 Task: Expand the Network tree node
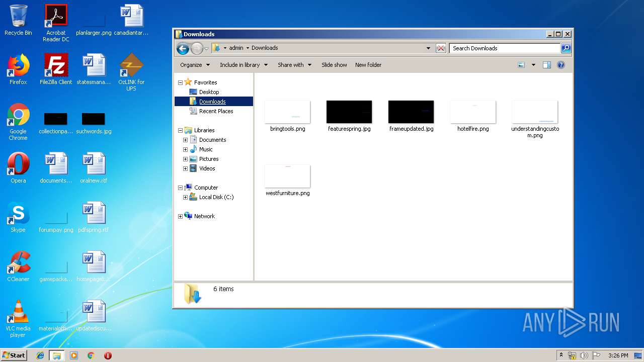(x=180, y=216)
